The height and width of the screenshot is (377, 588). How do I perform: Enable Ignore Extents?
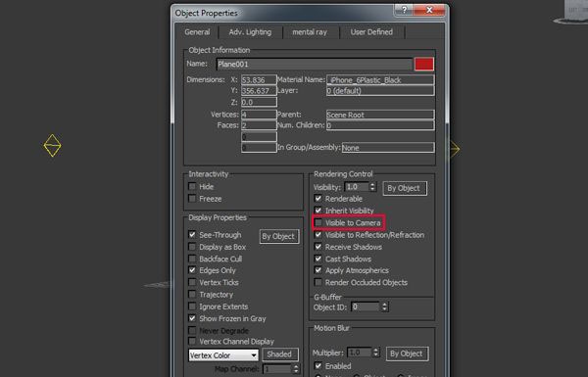(x=192, y=306)
